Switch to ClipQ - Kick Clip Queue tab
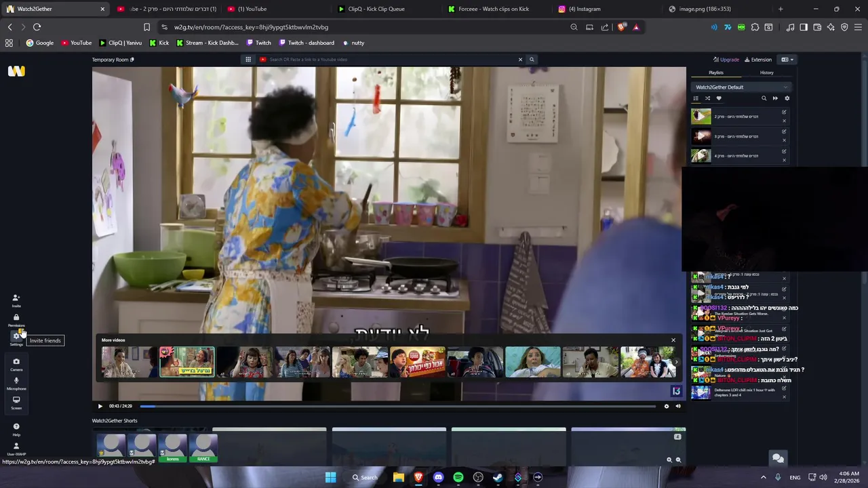 pos(385,9)
